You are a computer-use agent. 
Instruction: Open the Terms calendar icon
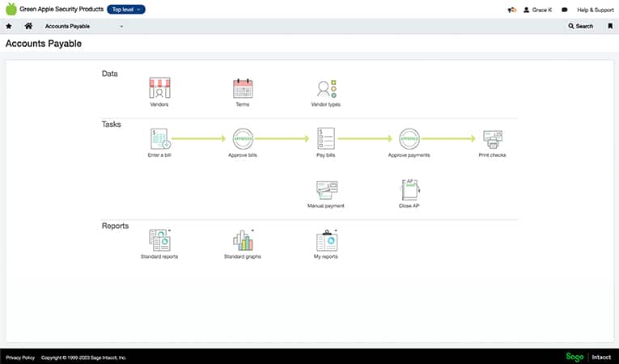coord(243,88)
